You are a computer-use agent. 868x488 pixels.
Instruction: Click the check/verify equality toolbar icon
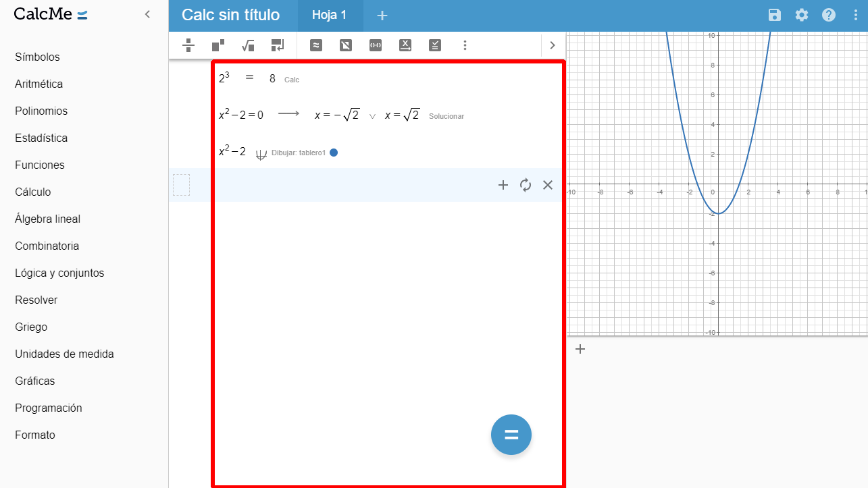[x=435, y=45]
